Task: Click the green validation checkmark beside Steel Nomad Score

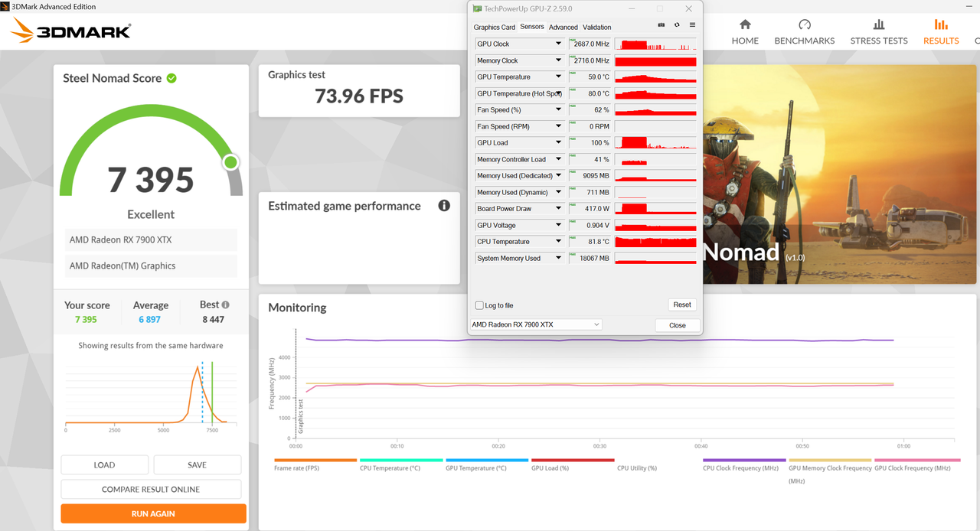Action: pyautogui.click(x=171, y=78)
